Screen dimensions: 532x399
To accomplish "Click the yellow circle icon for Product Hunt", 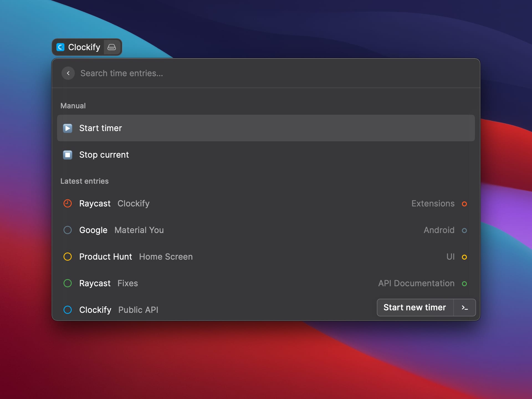I will [x=68, y=257].
